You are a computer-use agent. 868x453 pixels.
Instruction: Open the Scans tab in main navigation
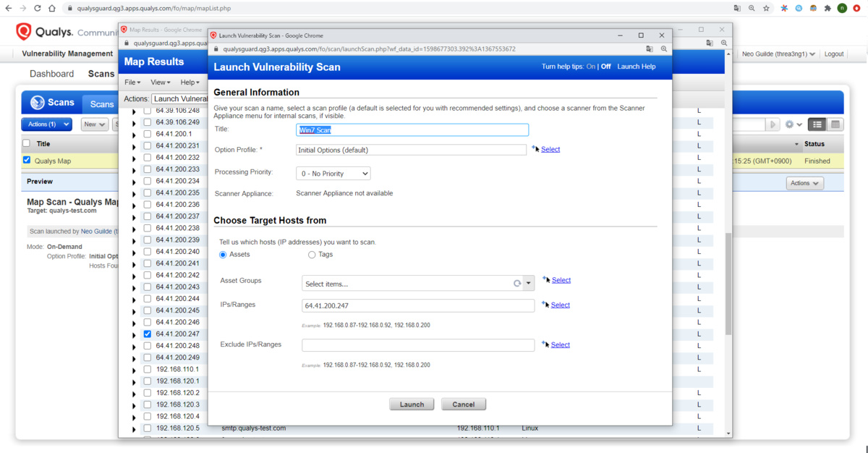pos(101,74)
